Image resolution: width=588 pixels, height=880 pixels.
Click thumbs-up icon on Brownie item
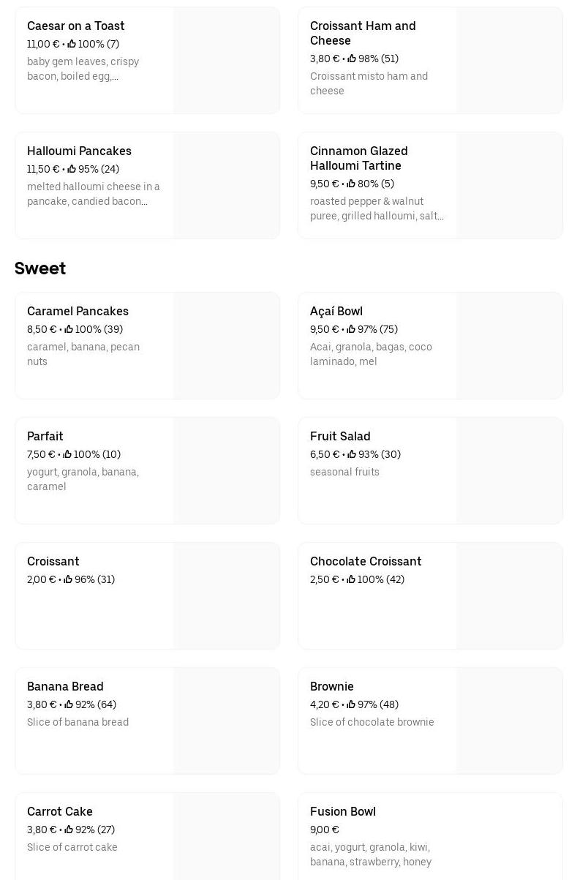(x=351, y=705)
